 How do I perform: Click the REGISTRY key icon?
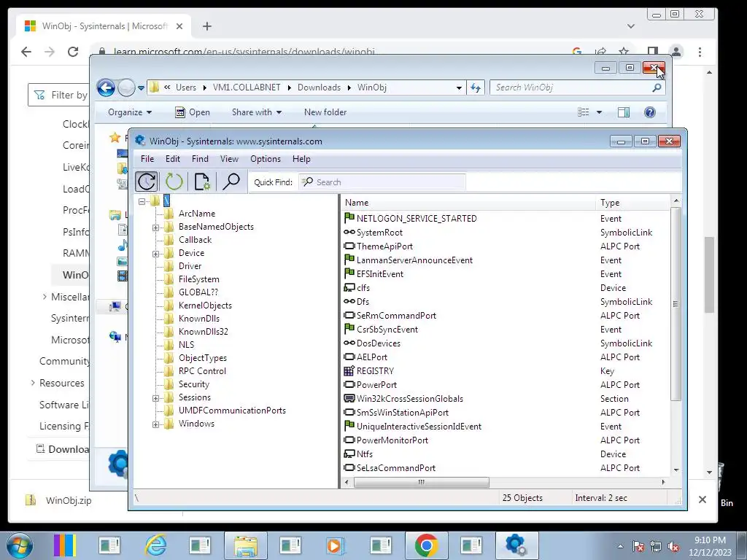click(349, 370)
